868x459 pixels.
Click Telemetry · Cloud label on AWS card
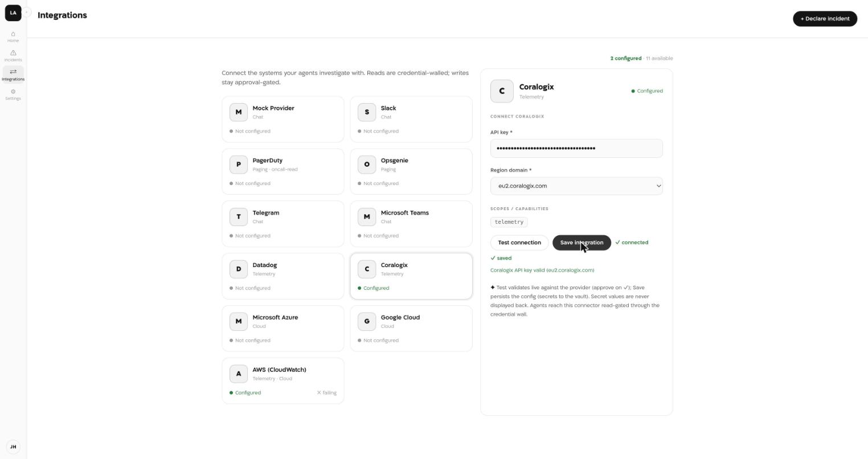click(272, 379)
